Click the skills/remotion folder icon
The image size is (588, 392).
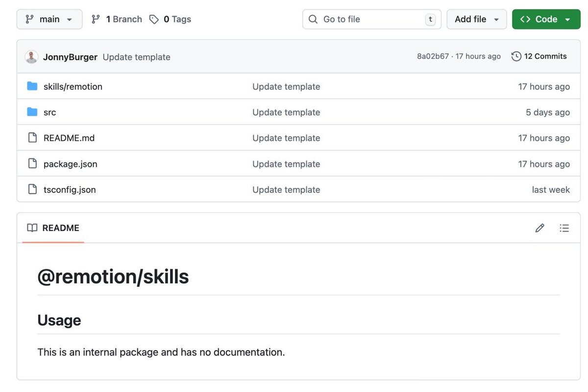(32, 87)
